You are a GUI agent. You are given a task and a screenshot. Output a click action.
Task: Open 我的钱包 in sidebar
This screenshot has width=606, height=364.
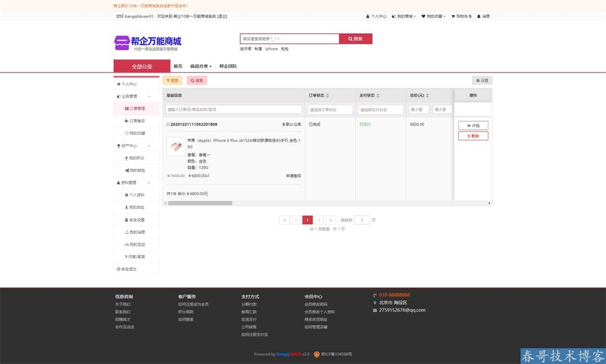(136, 170)
